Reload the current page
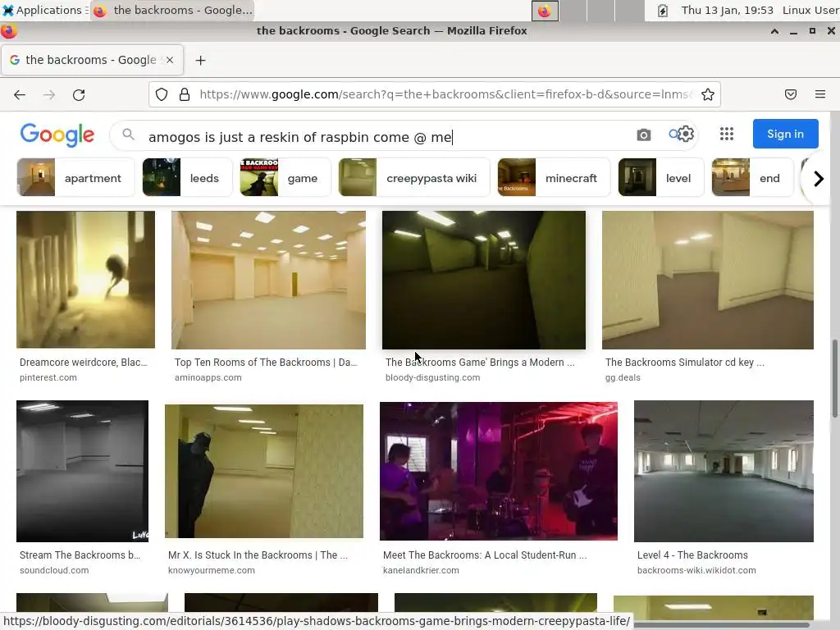 (x=79, y=95)
